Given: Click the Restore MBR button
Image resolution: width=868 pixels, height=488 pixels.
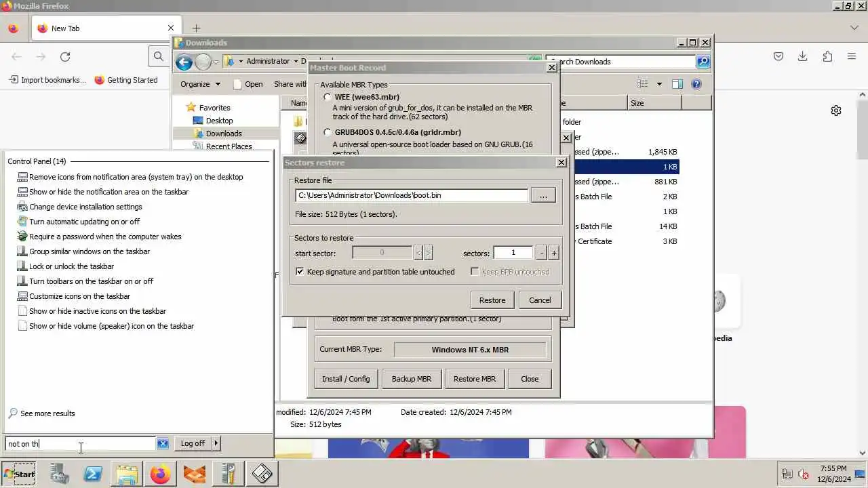Looking at the screenshot, I should (x=475, y=379).
